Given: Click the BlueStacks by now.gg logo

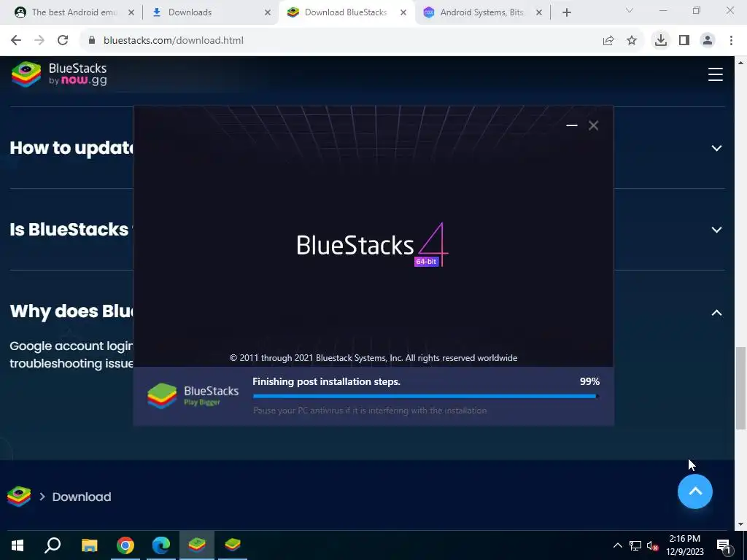Looking at the screenshot, I should pos(59,74).
